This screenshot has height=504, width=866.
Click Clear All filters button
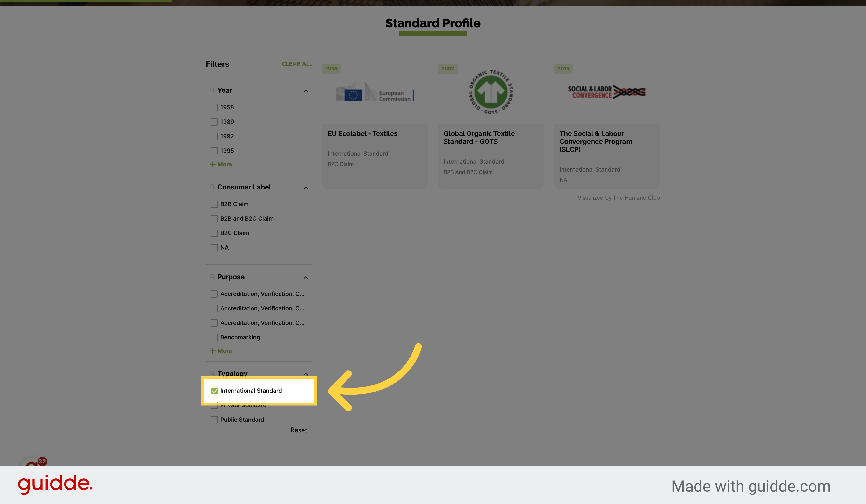[x=297, y=63]
